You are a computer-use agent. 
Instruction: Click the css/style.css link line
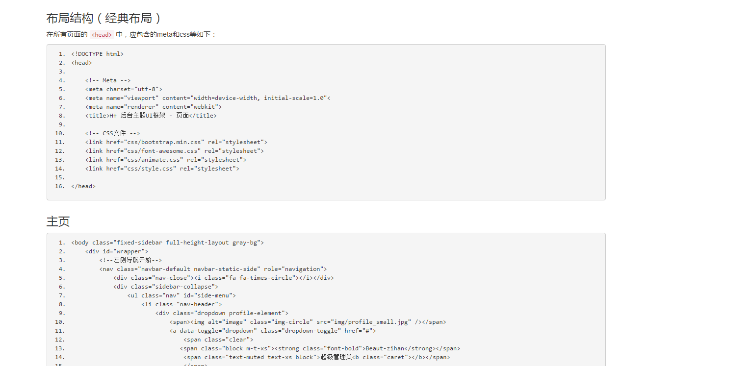pos(162,168)
